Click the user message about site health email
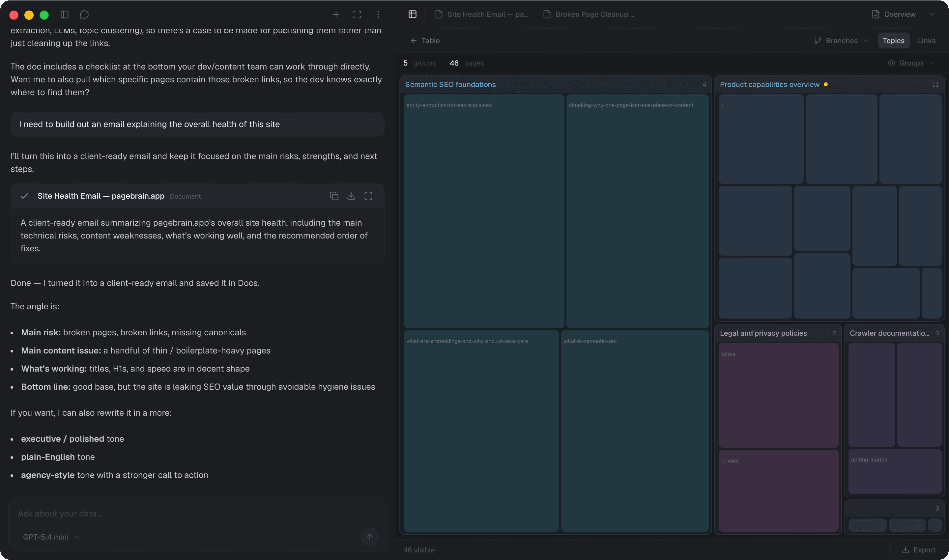 coord(197,124)
